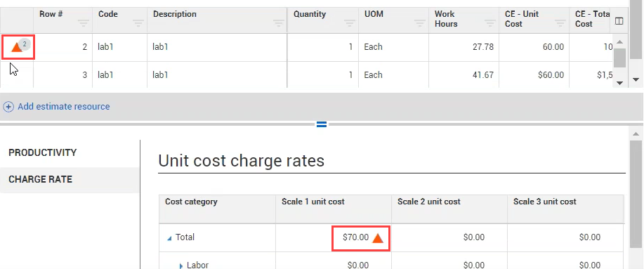The width and height of the screenshot is (644, 269).
Task: Expand the Labor cost category row
Action: [x=180, y=265]
